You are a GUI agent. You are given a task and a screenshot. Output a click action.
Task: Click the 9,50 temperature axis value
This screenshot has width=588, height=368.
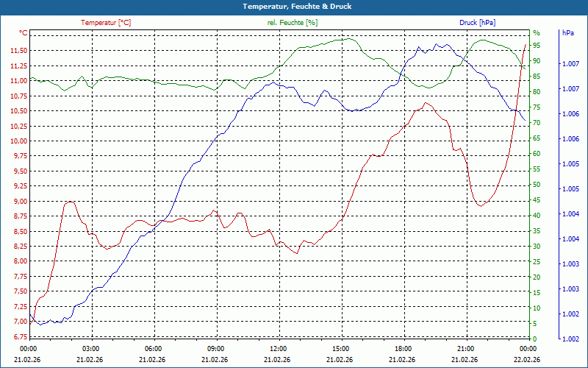coord(21,171)
